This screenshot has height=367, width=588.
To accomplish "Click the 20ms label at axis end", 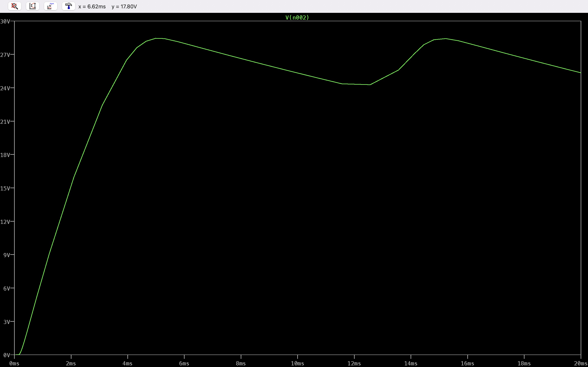I will pyautogui.click(x=580, y=363).
